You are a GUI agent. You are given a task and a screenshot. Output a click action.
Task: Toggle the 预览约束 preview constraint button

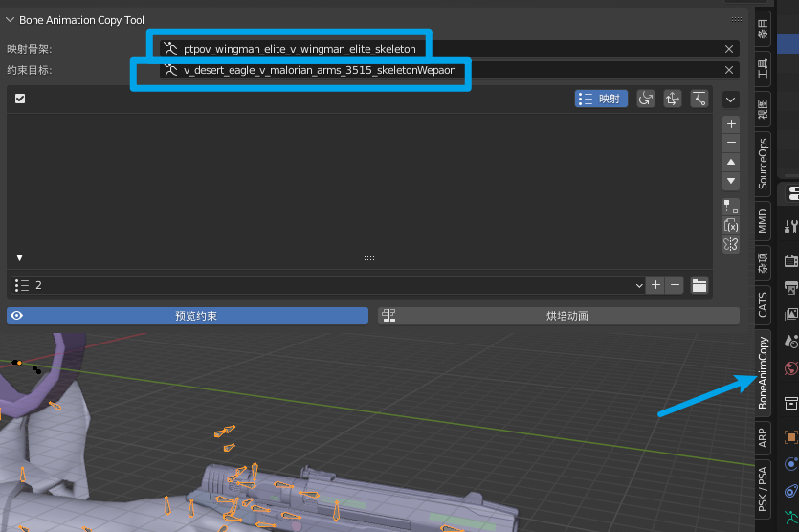(x=188, y=316)
